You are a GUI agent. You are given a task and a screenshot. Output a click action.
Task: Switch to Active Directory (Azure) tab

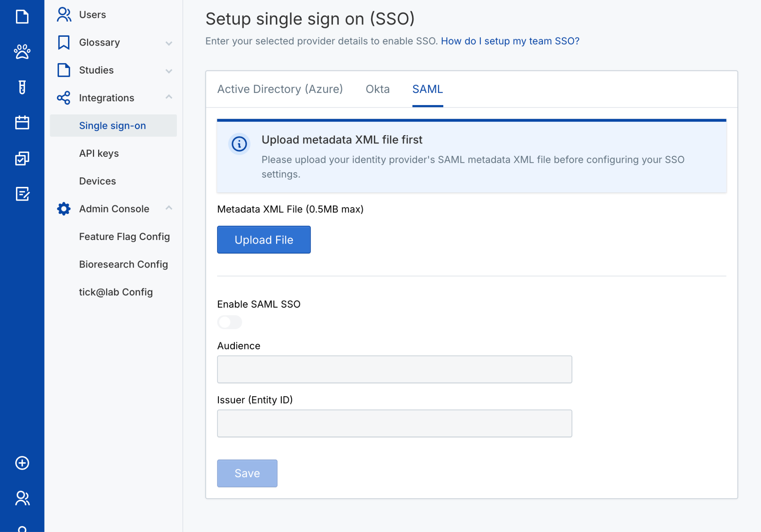click(x=279, y=89)
